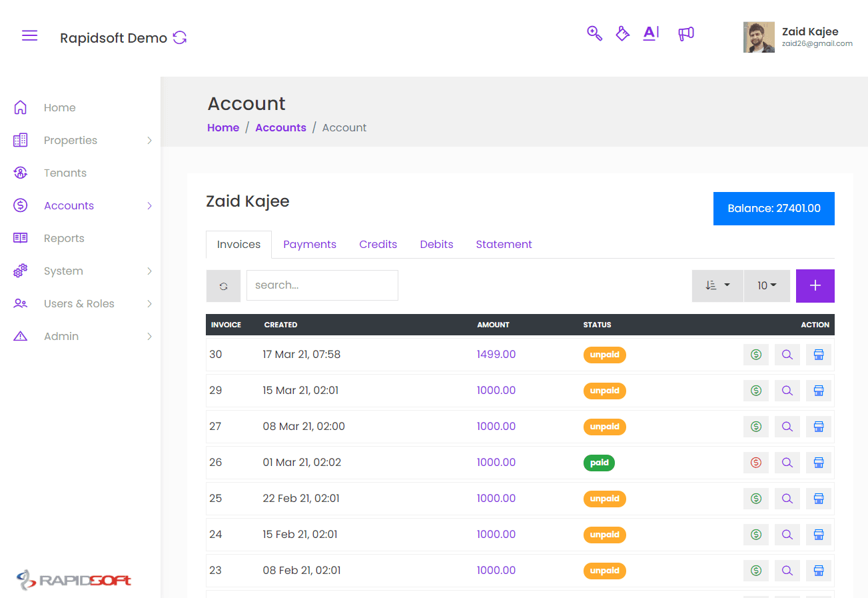Open the hamburger menu icon
Screen dimensions: 868x598
(x=29, y=36)
